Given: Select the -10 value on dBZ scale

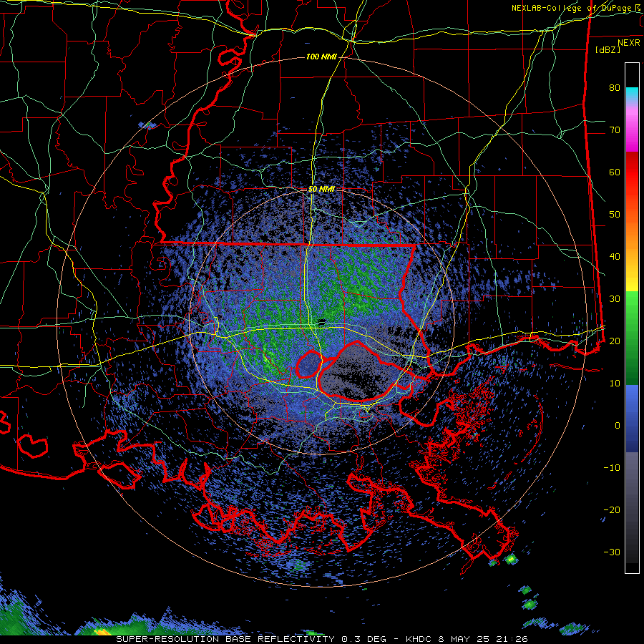Looking at the screenshot, I should 612,468.
